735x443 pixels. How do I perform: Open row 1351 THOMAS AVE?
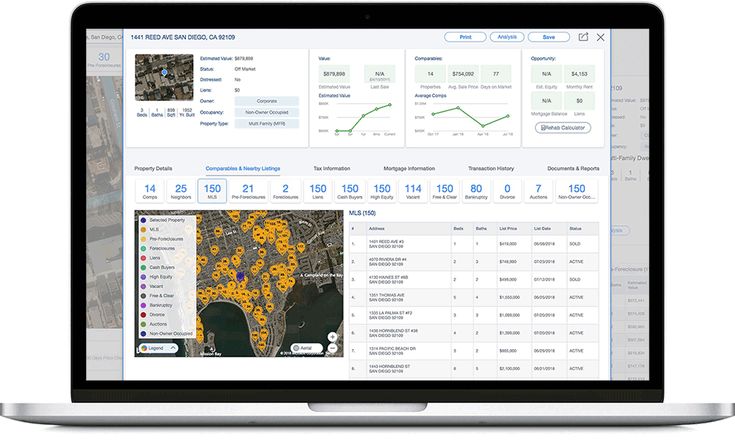pos(474,297)
